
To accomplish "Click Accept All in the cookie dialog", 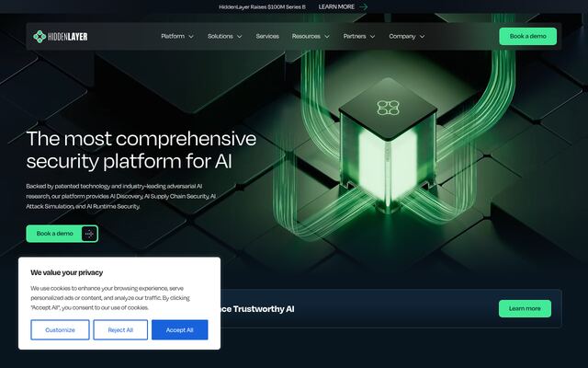I will point(180,329).
